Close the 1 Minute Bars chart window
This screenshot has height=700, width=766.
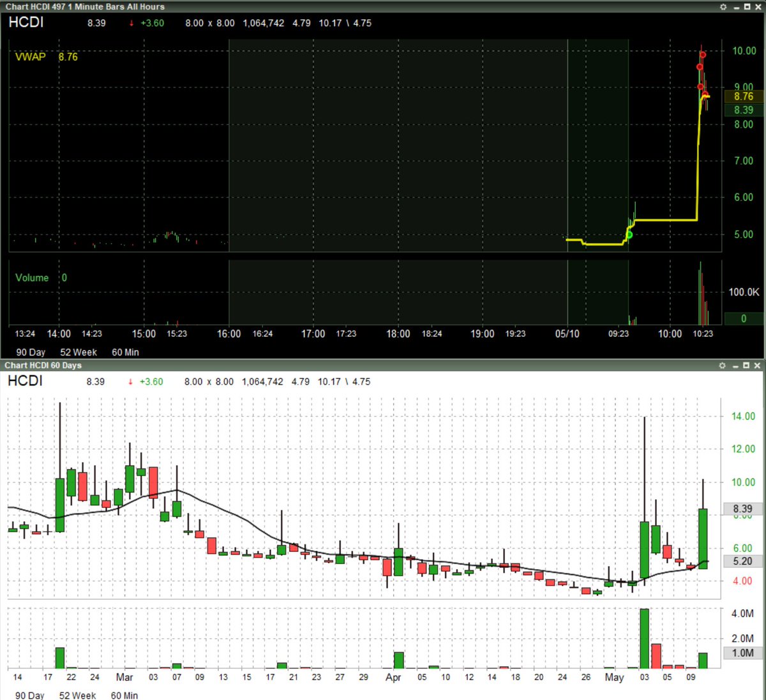coord(758,7)
